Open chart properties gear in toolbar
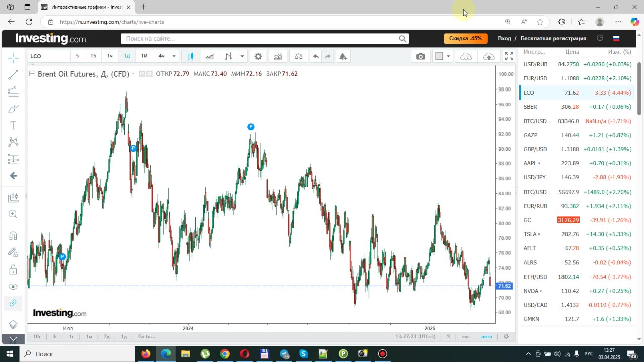The image size is (644, 362). pyautogui.click(x=258, y=56)
